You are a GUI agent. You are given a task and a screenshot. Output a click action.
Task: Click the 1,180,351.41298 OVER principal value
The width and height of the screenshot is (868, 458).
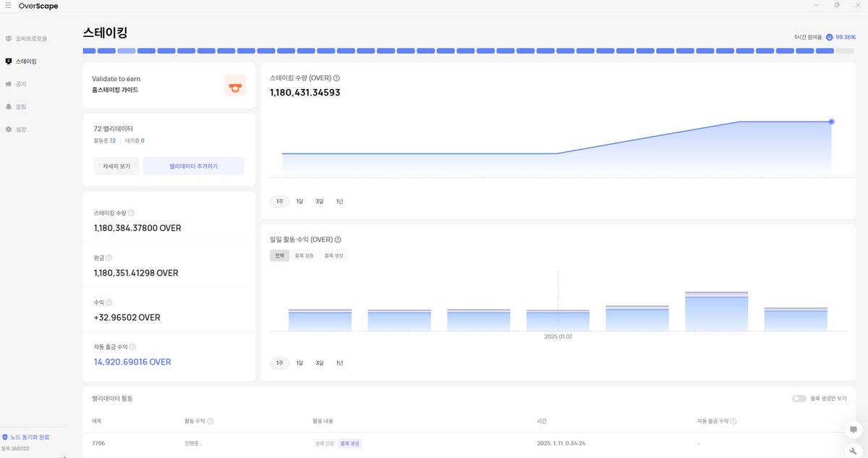click(136, 273)
